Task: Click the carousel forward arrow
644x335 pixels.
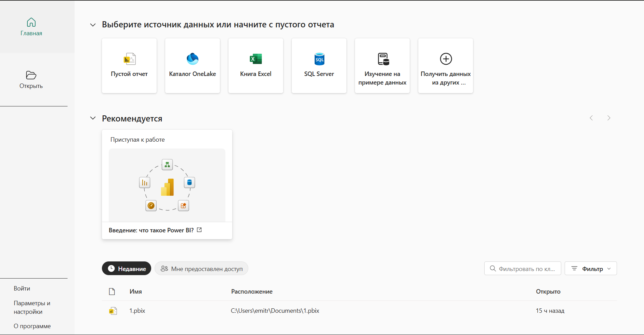Action: tap(609, 118)
